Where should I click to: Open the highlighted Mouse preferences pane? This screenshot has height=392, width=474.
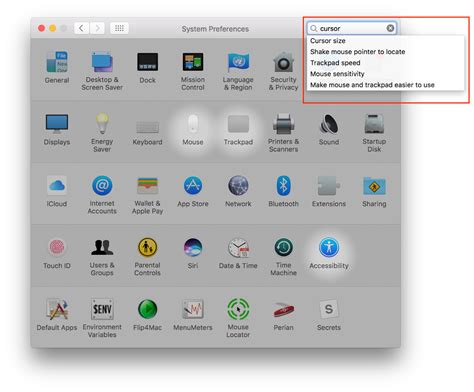click(x=193, y=130)
